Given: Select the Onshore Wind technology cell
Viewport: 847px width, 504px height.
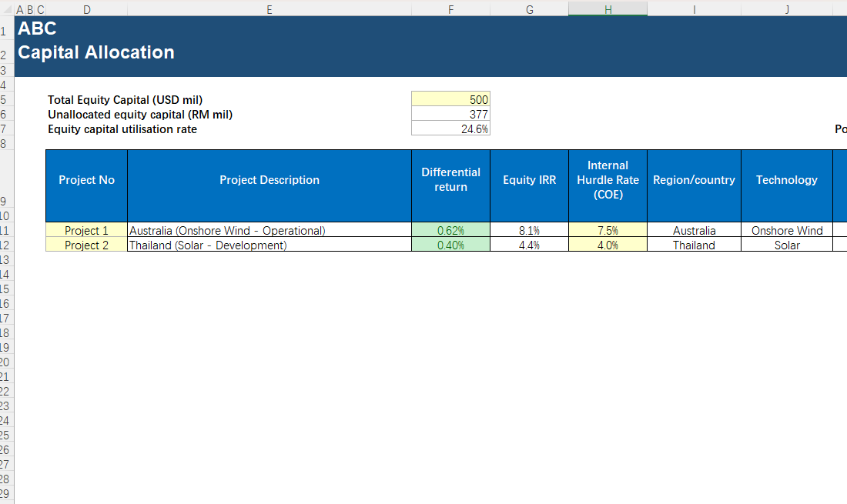Looking at the screenshot, I should pyautogui.click(x=786, y=231).
